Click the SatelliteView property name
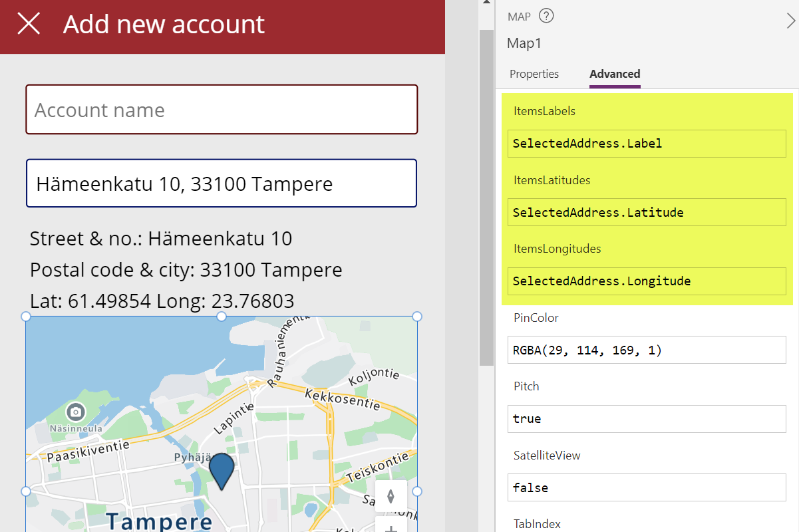Viewport: 799px width, 532px height. click(547, 456)
